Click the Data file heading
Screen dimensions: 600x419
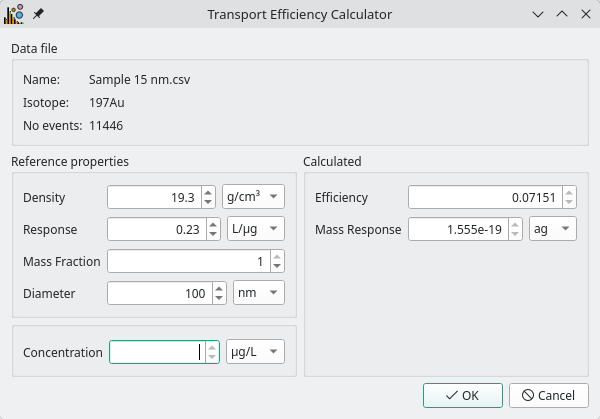34,49
